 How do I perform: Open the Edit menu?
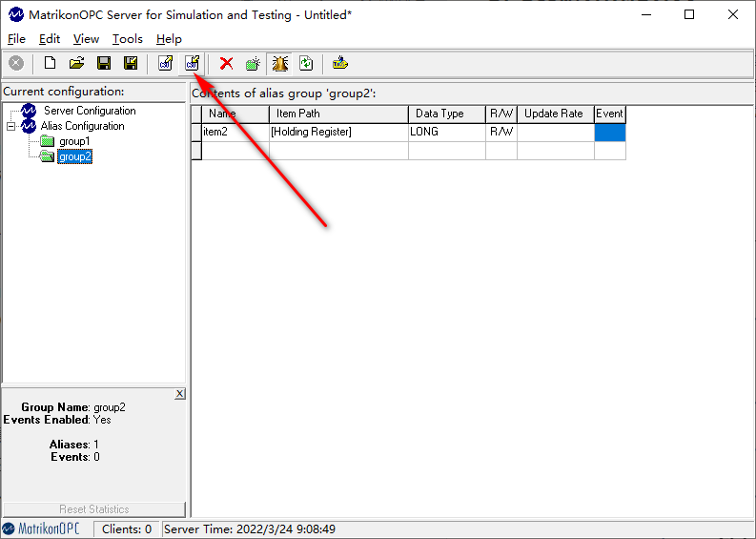click(50, 39)
